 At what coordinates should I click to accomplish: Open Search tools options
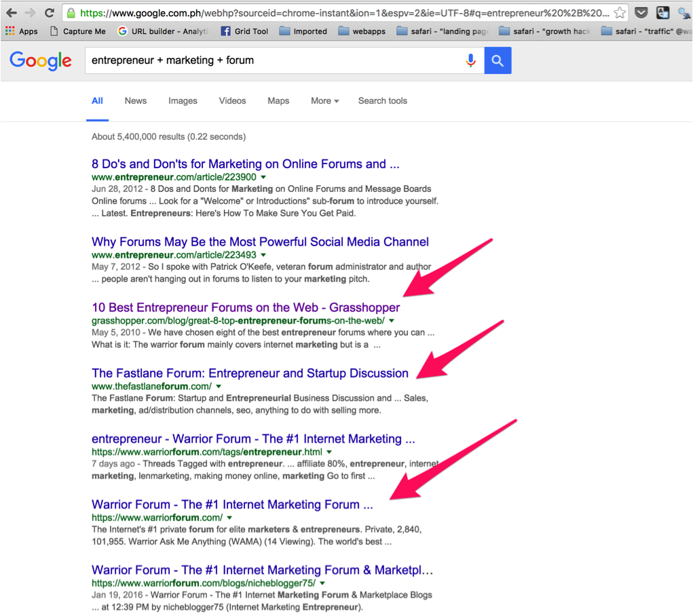(x=382, y=101)
